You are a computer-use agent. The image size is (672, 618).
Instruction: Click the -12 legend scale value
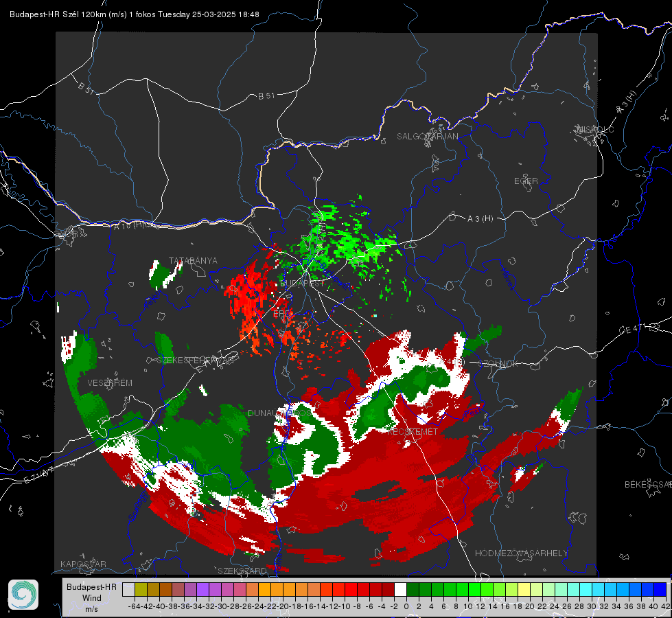point(332,606)
